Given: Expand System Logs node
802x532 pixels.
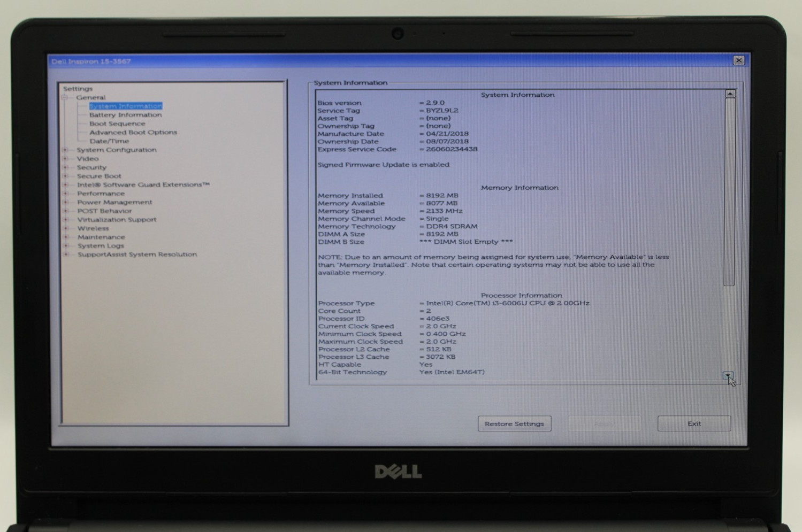Looking at the screenshot, I should [65, 245].
